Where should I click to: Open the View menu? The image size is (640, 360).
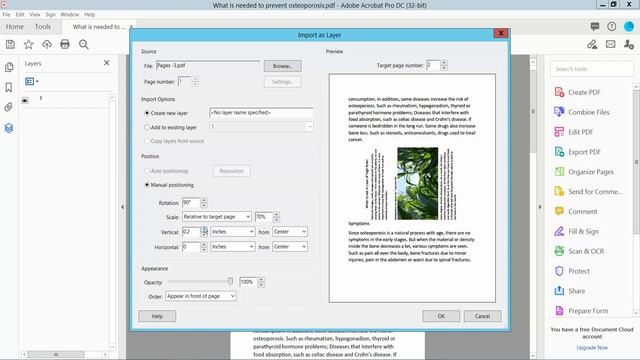pos(35,14)
